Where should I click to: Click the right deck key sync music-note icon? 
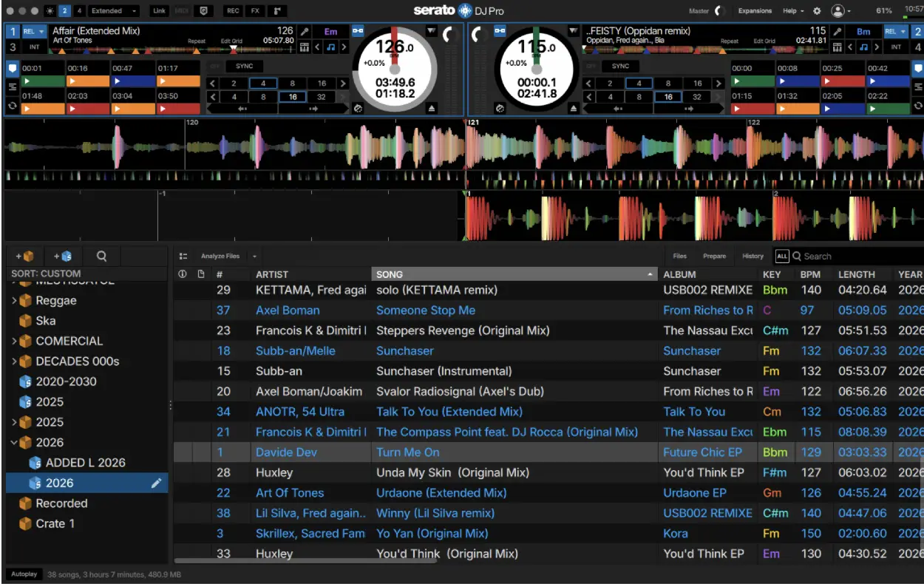(x=863, y=47)
